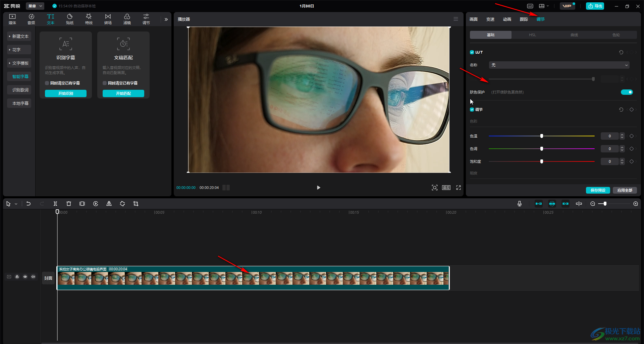Image resolution: width=644 pixels, height=344 pixels.
Task: Open the layout dropdown in title bar
Action: click(x=544, y=6)
